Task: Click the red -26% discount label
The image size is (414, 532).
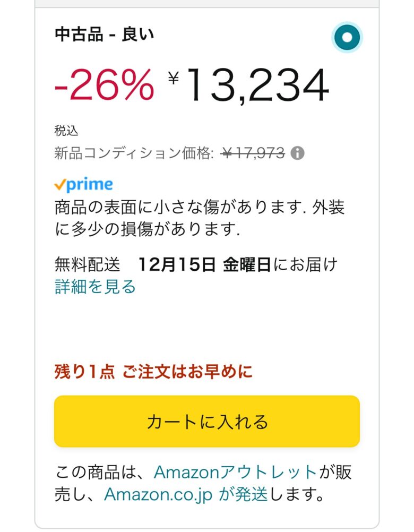Action: [104, 85]
